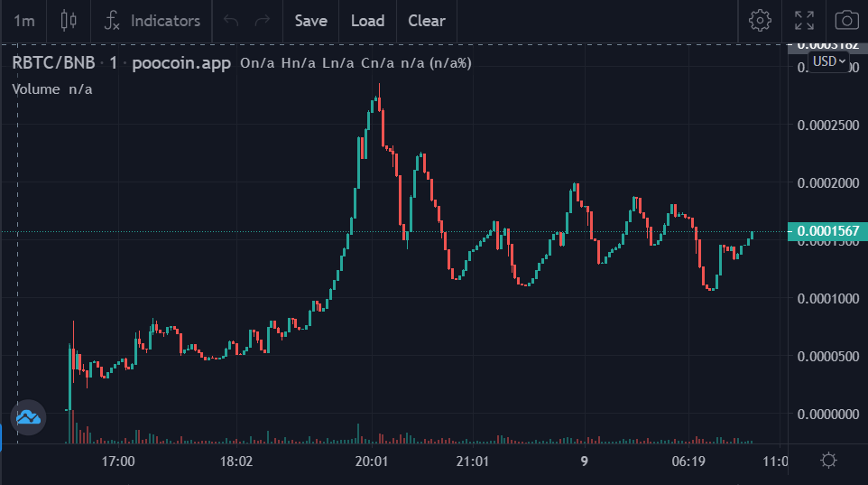This screenshot has width=868, height=485.
Task: Click the 06:19 time axis label
Action: (688, 462)
